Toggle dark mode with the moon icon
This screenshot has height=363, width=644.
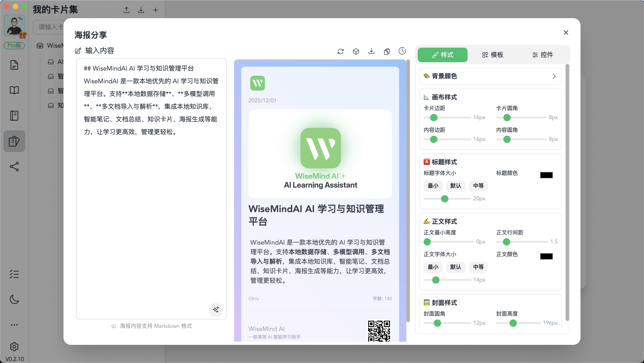tap(14, 300)
